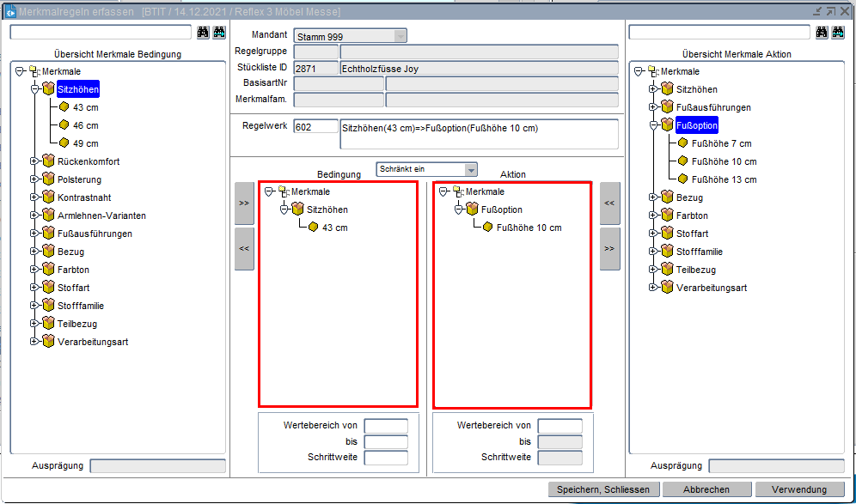Expand the Polsterung node in left tree

pos(35,179)
